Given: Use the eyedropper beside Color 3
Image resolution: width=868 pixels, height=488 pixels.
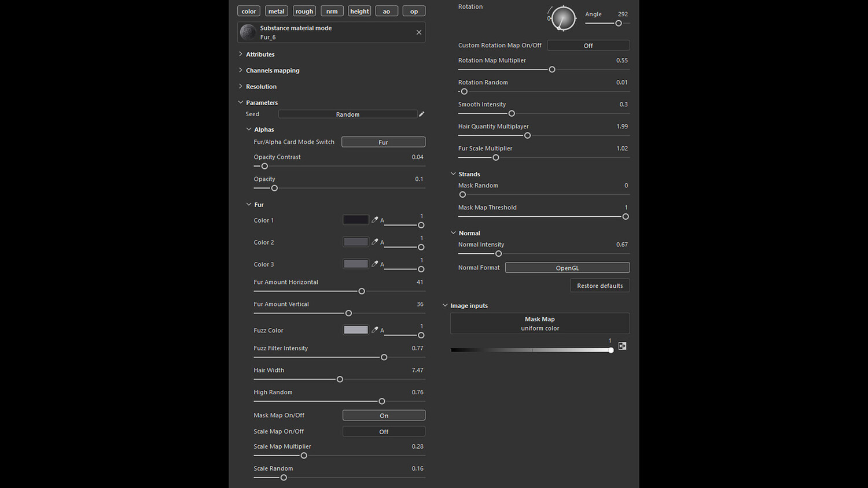Looking at the screenshot, I should point(375,264).
